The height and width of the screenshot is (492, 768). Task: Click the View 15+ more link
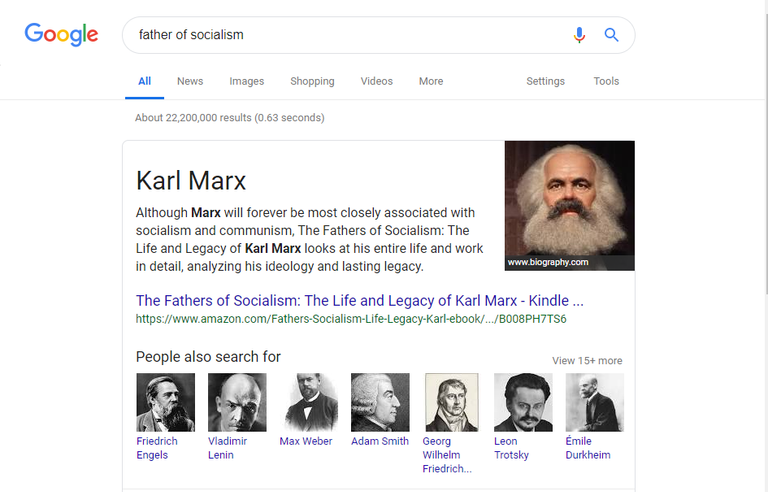tap(587, 361)
